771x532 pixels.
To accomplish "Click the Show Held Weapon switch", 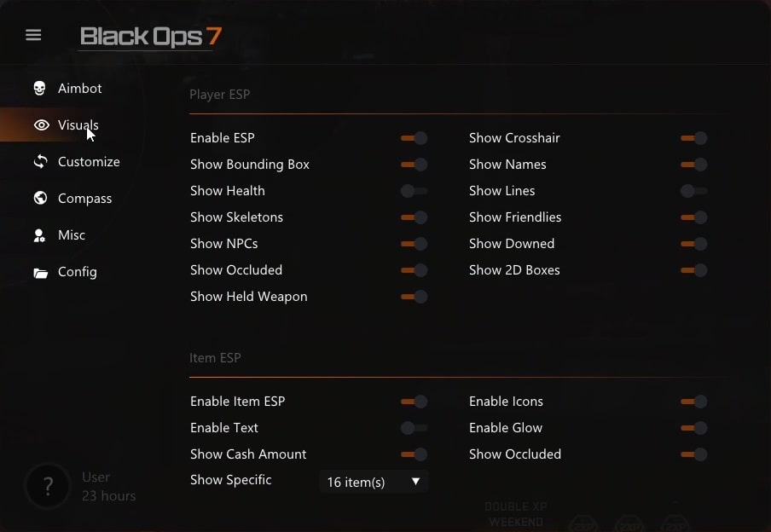I will 414,297.
